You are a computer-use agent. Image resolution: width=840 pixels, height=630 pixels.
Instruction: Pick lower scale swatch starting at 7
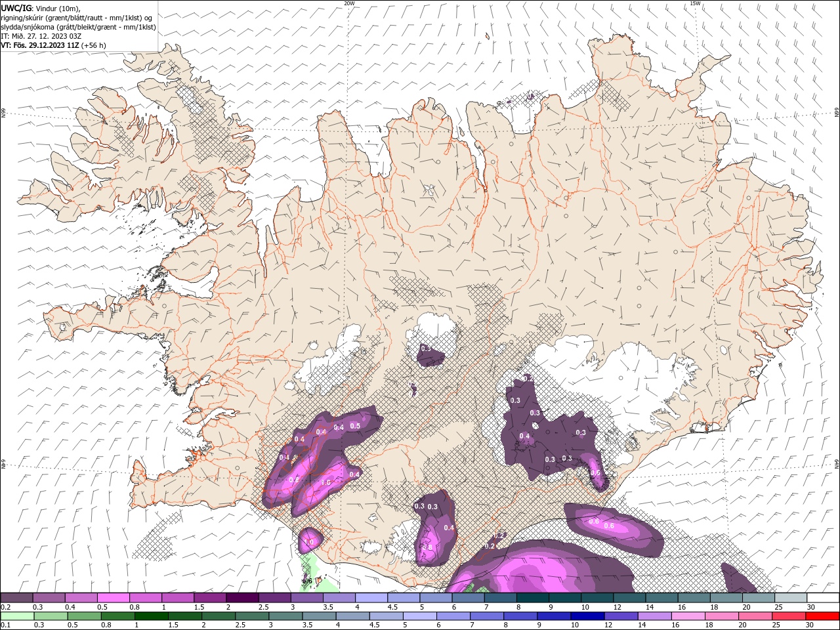pos(486,616)
